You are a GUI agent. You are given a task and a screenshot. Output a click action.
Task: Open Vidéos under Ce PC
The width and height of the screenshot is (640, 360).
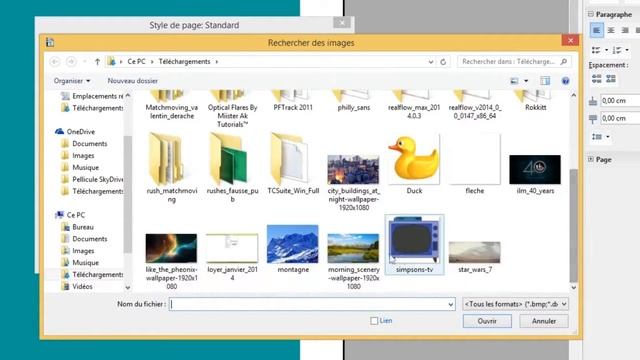tap(82, 287)
